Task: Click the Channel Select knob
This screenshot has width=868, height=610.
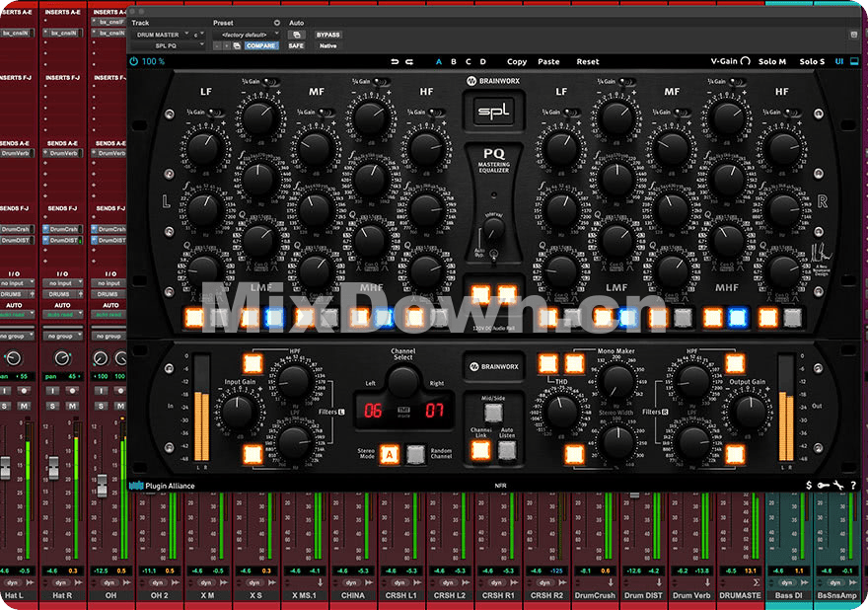Action: [x=403, y=382]
